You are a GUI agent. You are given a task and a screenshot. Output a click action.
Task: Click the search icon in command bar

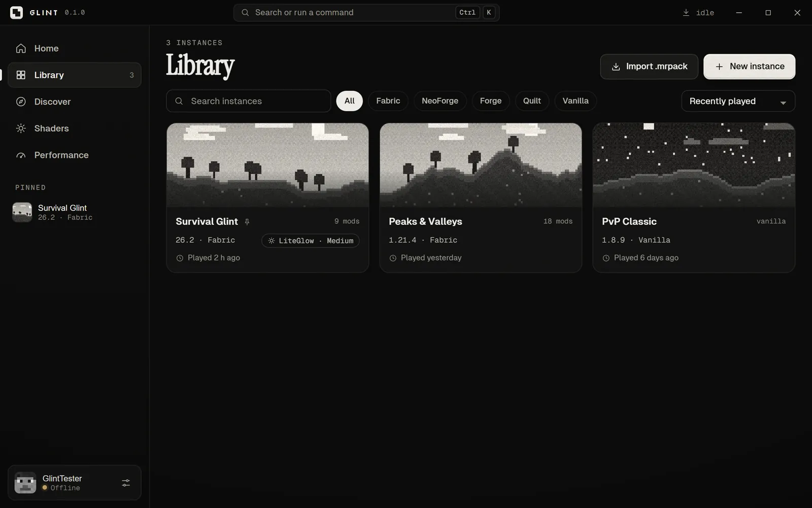click(x=245, y=13)
